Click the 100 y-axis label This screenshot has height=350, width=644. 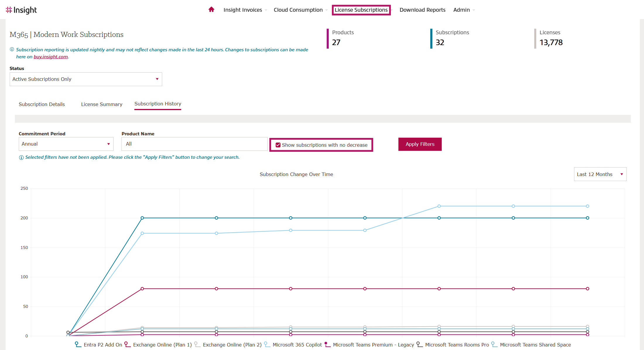[x=24, y=277]
